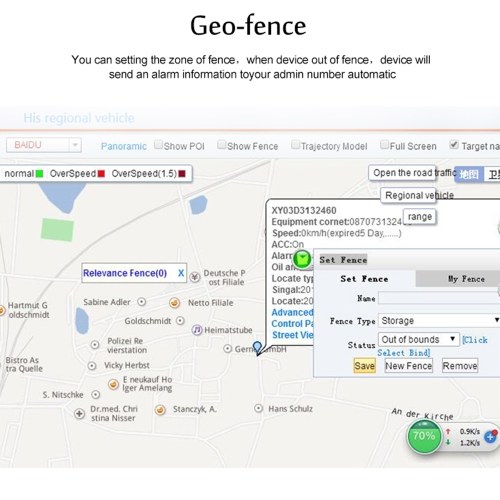The height and width of the screenshot is (500, 500).
Task: Enable the Show Fence checkbox
Action: coord(222,145)
